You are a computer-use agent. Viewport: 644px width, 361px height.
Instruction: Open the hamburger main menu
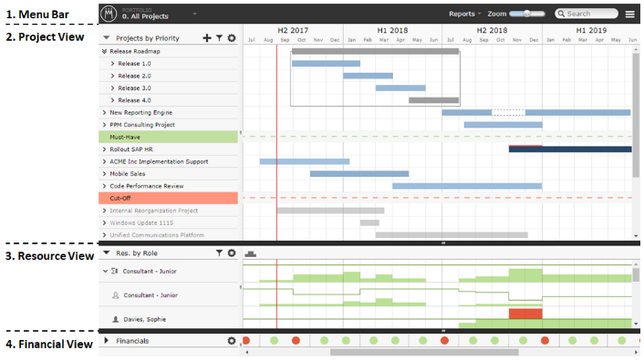click(x=629, y=15)
